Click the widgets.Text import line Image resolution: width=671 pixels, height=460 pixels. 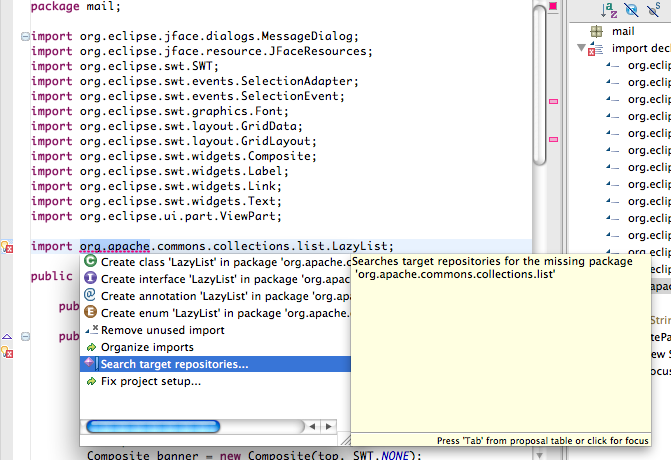tap(156, 201)
